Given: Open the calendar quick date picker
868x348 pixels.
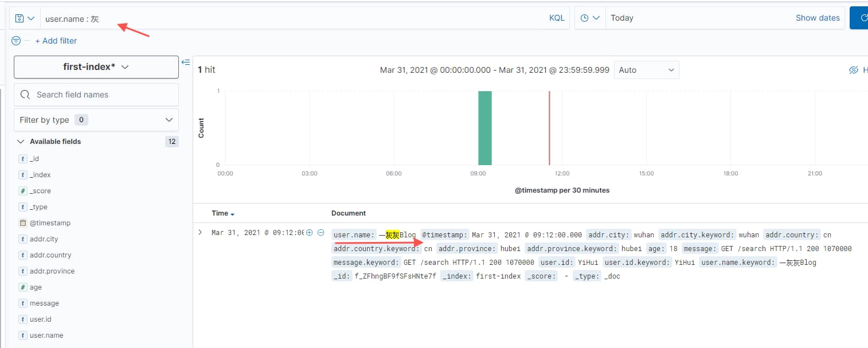Looking at the screenshot, I should [x=589, y=18].
